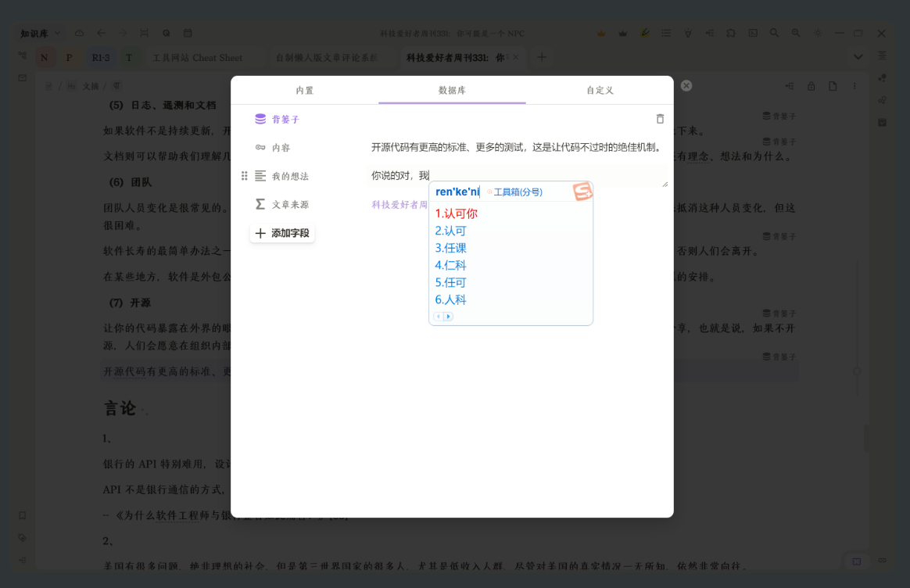Click the 我的想法 field label
The height and width of the screenshot is (588, 910).
[290, 176]
